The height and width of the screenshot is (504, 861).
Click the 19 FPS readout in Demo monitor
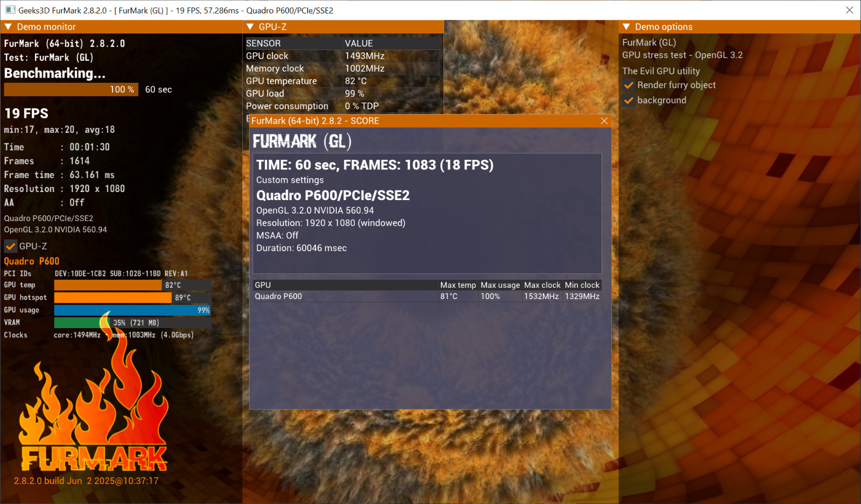[26, 113]
